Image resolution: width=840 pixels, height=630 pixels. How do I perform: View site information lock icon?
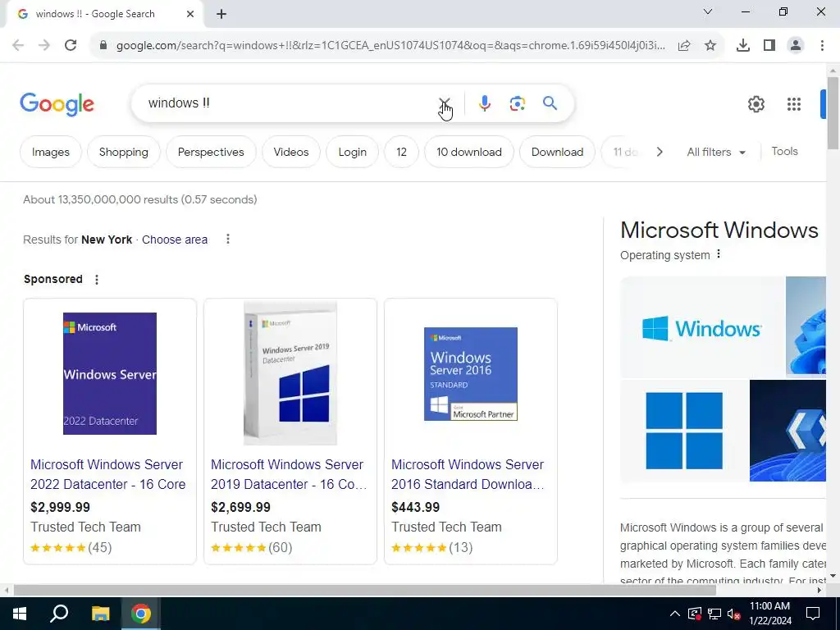tap(103, 46)
